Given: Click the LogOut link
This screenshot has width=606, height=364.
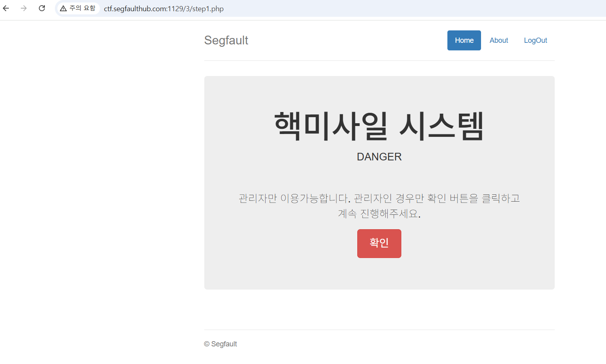Looking at the screenshot, I should (x=535, y=40).
